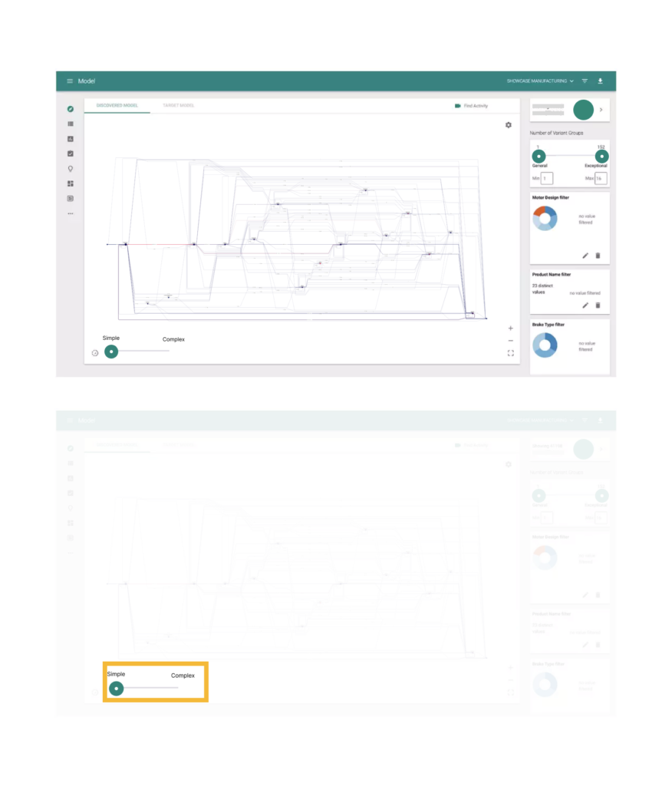Viewport: 672px width, 786px height.
Task: Edit Motor Design filter in top screenshot
Action: click(x=585, y=255)
